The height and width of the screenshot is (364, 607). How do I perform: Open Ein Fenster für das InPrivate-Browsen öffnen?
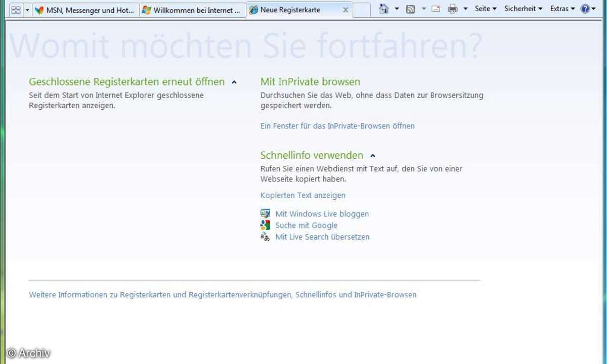337,126
